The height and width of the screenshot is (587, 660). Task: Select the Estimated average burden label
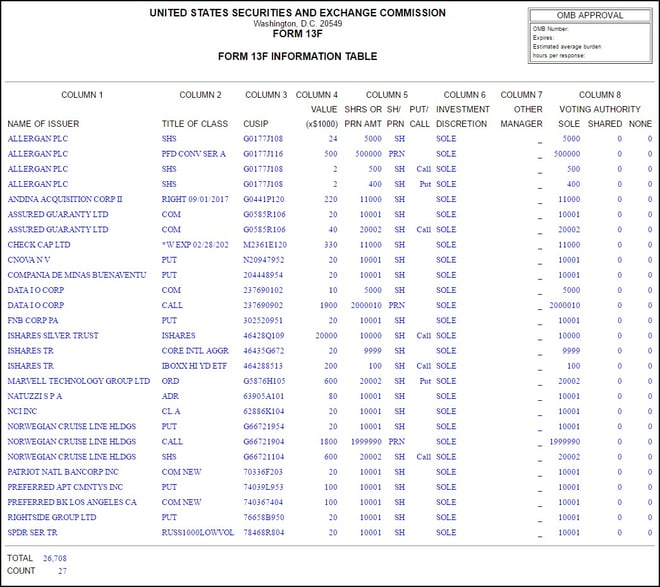(567, 47)
